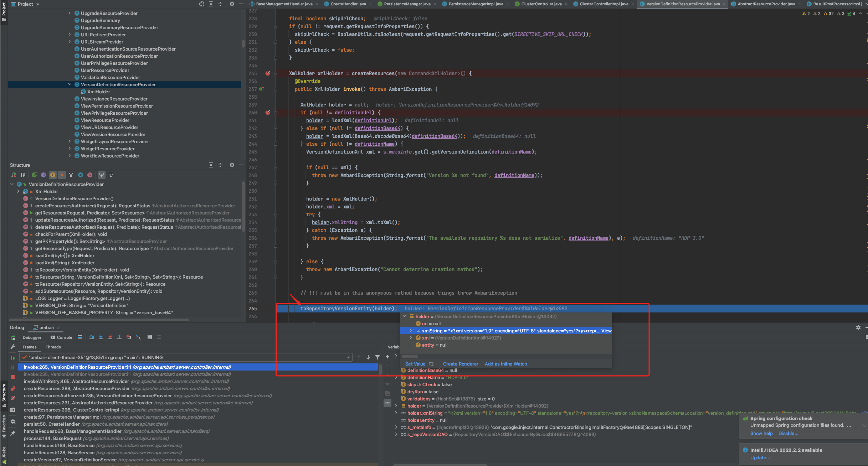
Task: Click the Frames list vertical scrollbar
Action: [380, 369]
